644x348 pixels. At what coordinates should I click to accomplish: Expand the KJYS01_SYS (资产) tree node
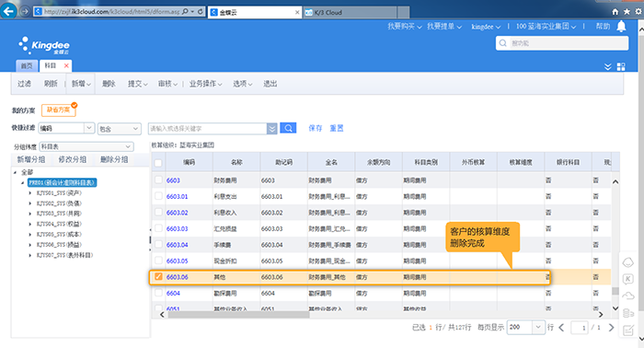pos(30,193)
